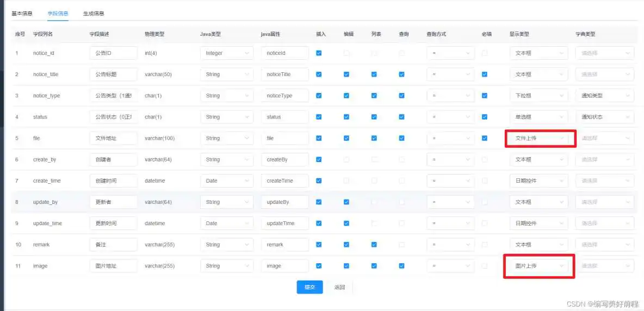Open 字典类型 dropdown showing 通知类型
Screen dimensions: 644x311
coord(604,96)
